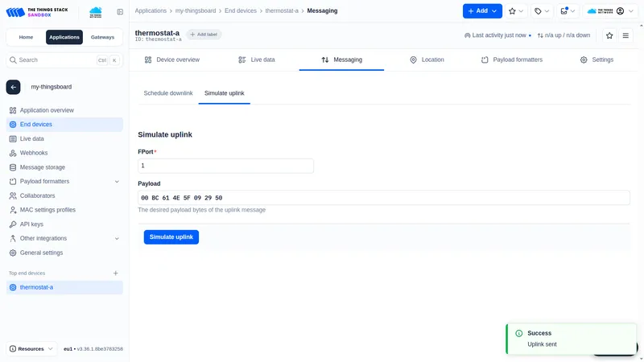Open Applications breadcrumb link
Screen dimensions: 644x362
click(x=151, y=11)
